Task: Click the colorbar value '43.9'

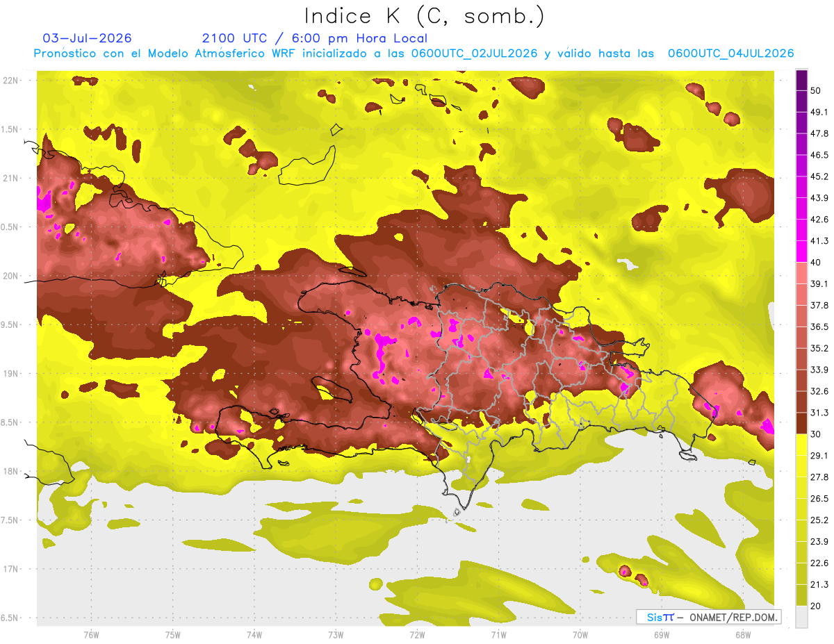Action: pos(819,198)
